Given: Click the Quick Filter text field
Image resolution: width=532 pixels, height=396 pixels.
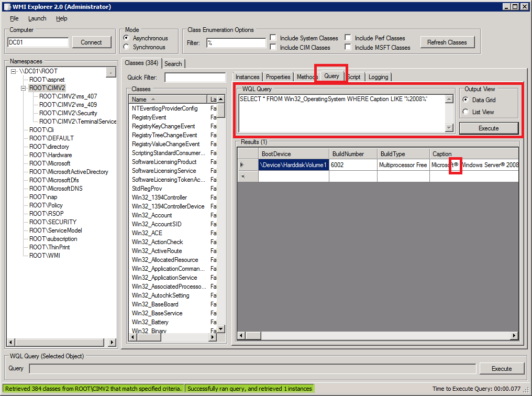Looking at the screenshot, I should click(195, 78).
